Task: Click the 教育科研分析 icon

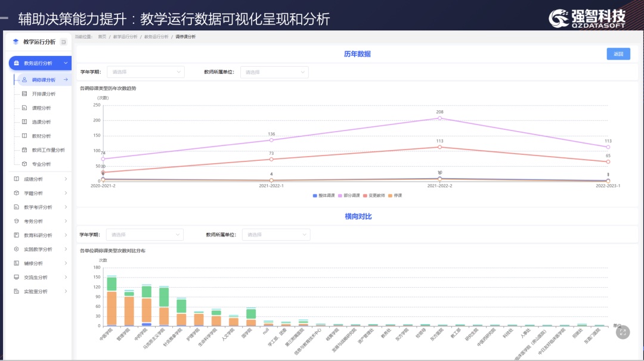Action: click(17, 235)
